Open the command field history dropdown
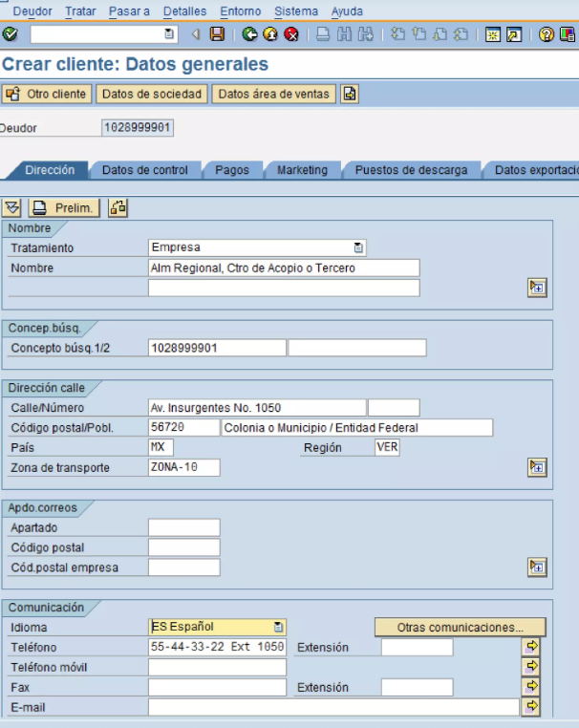579x728 pixels. tap(170, 34)
